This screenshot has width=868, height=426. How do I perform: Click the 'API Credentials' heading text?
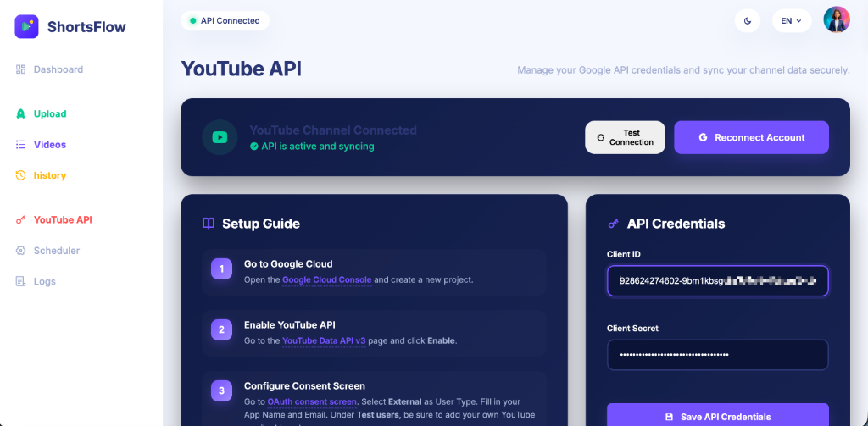tap(676, 224)
